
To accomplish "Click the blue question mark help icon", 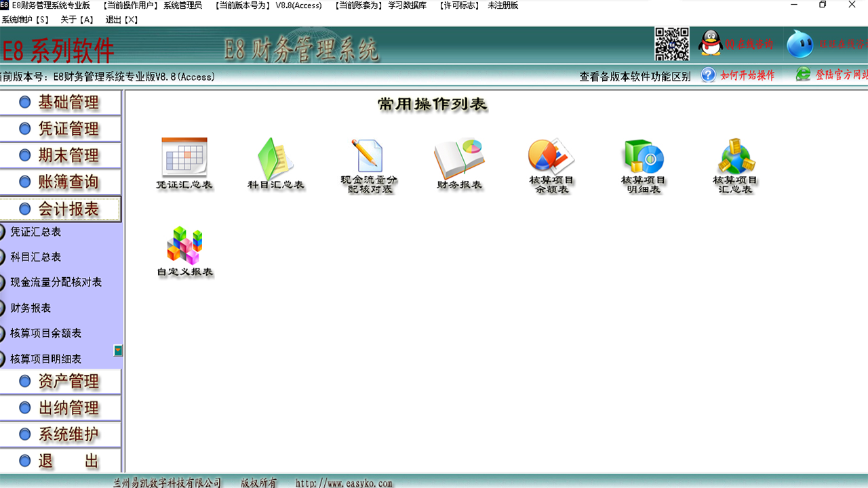I will [708, 75].
